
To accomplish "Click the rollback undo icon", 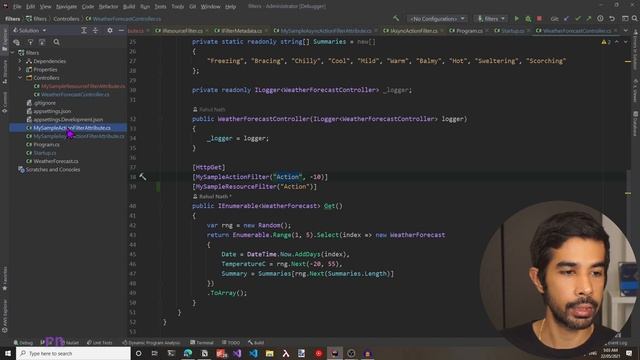I will pos(612,19).
